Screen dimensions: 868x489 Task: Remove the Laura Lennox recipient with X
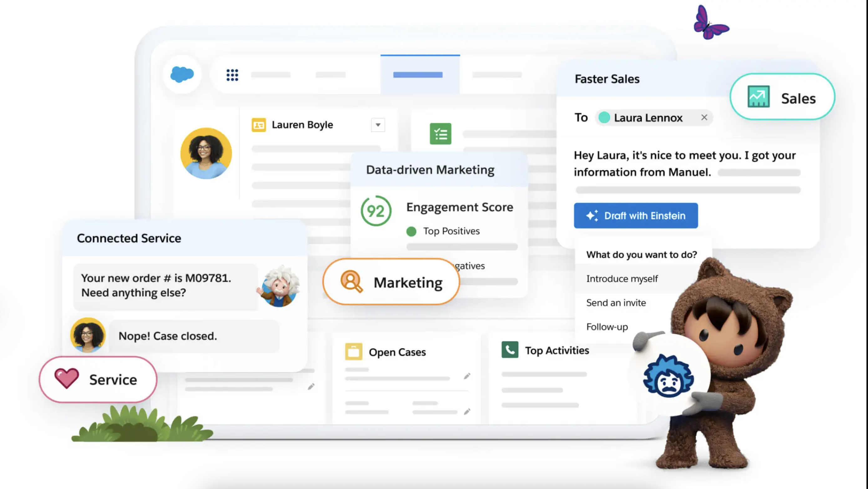(x=704, y=117)
